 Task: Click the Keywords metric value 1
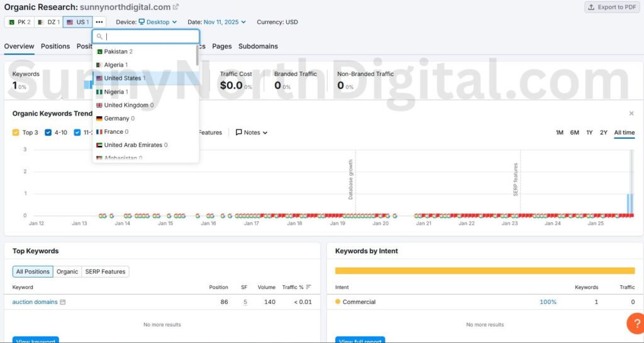(15, 85)
